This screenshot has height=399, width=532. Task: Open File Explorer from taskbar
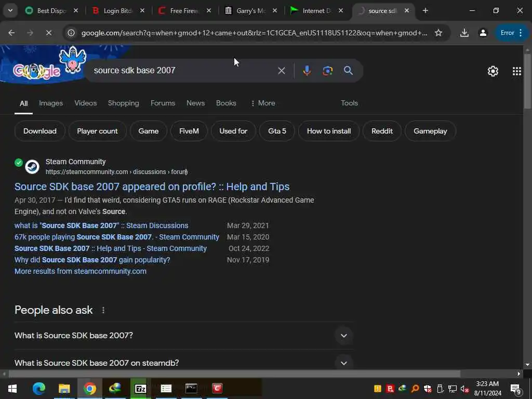click(x=64, y=389)
